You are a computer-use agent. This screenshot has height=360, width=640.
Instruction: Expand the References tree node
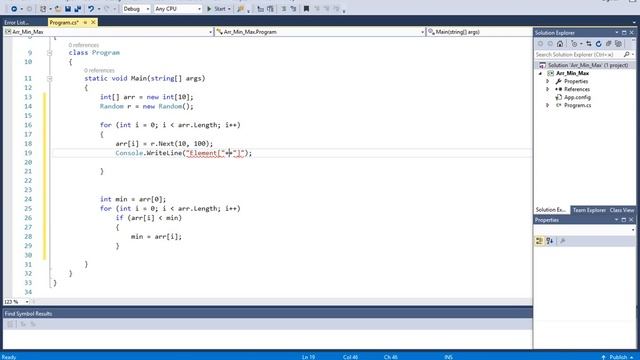click(x=548, y=89)
